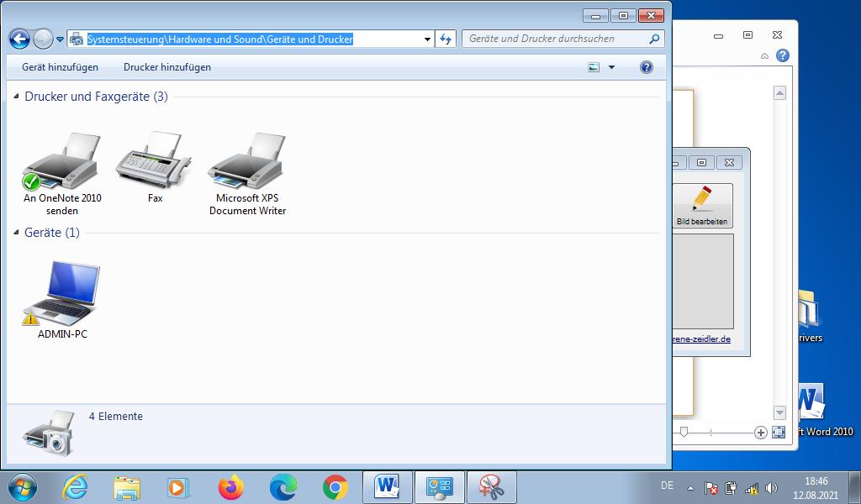
Task: Collapse the Drucker und Faxgeräte group
Action: 17,96
